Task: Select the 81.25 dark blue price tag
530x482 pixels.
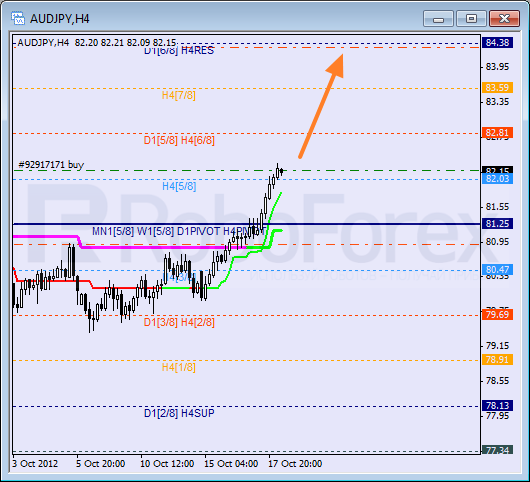Action: pos(497,223)
